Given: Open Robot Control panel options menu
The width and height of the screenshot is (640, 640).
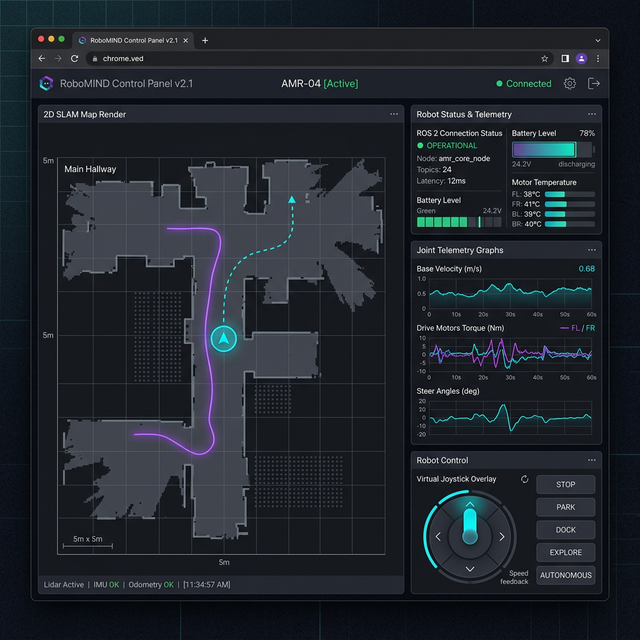Looking at the screenshot, I should pos(592,461).
